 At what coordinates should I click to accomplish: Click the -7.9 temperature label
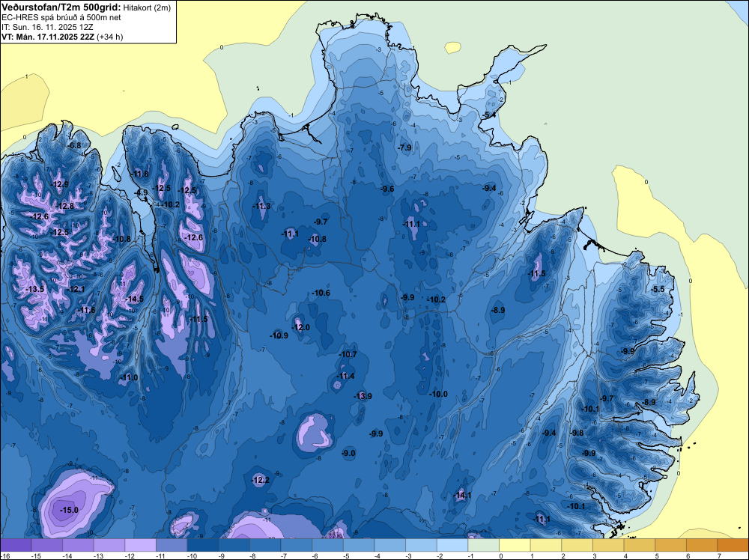point(404,147)
